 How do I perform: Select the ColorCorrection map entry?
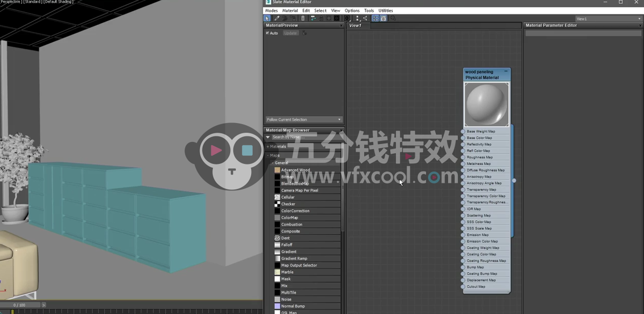coord(307,211)
